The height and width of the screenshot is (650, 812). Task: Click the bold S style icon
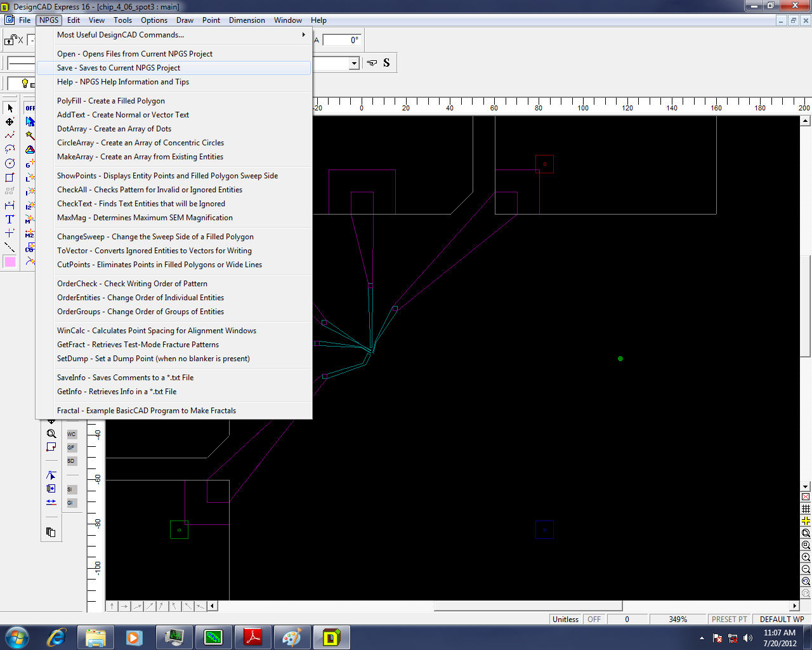pyautogui.click(x=386, y=63)
